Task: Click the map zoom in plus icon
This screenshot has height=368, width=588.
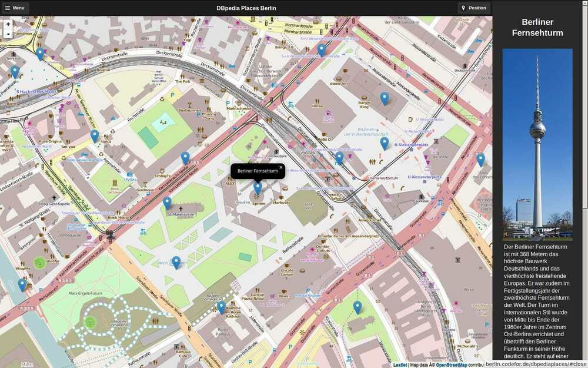Action: (7, 25)
